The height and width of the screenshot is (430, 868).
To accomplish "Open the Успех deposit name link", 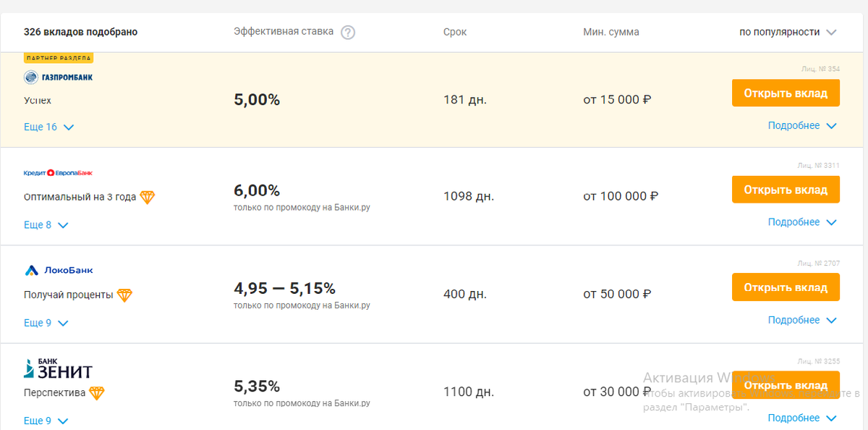I will click(x=38, y=101).
